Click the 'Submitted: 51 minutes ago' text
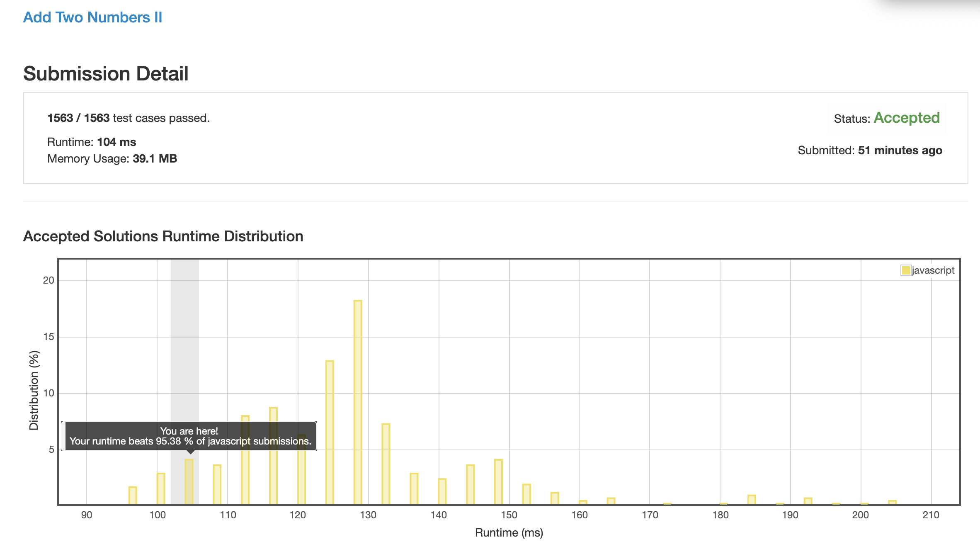Screen dimensions: 980x549 click(x=870, y=151)
